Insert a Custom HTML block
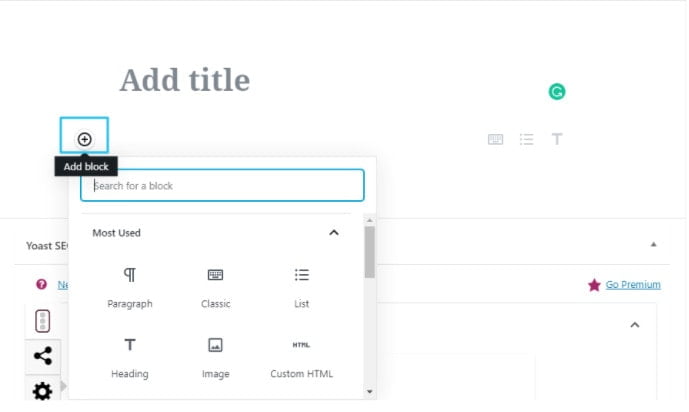Viewport: 689px width, 412px height. [301, 358]
